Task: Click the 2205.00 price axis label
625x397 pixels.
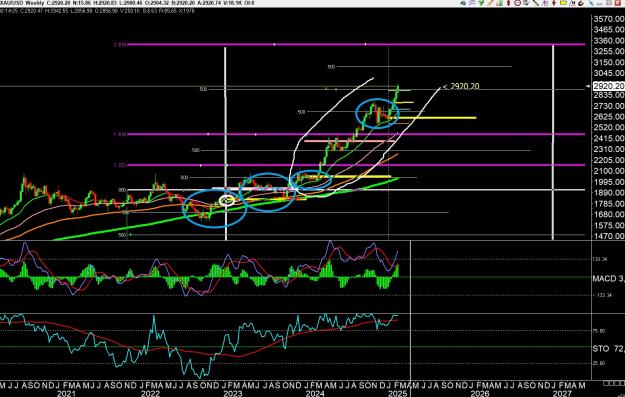Action: click(x=609, y=160)
